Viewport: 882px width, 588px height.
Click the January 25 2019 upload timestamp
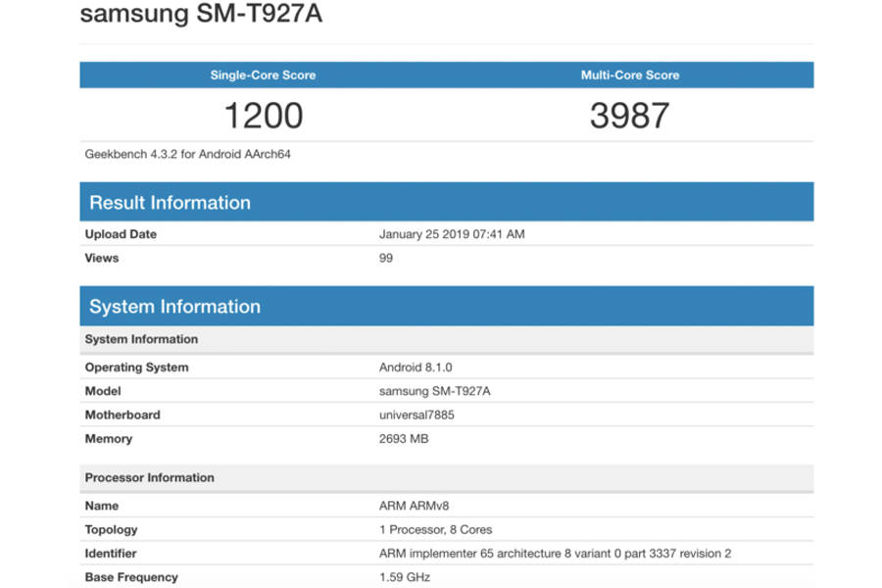tap(453, 234)
